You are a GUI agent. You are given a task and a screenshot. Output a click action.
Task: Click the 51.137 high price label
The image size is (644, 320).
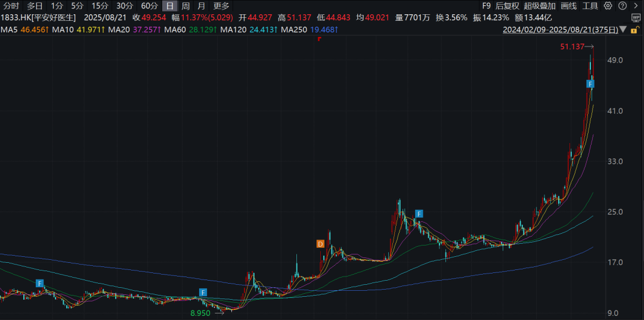(572, 46)
